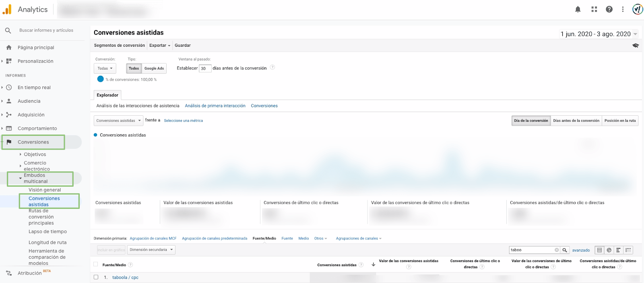
Task: Click help icon beside conversion window days
Action: click(272, 67)
